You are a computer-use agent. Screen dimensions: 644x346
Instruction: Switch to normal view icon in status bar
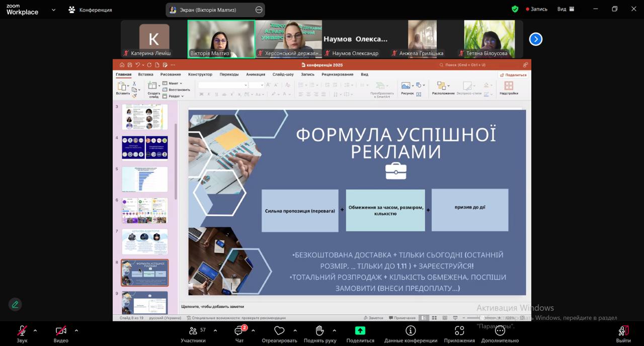coord(424,318)
